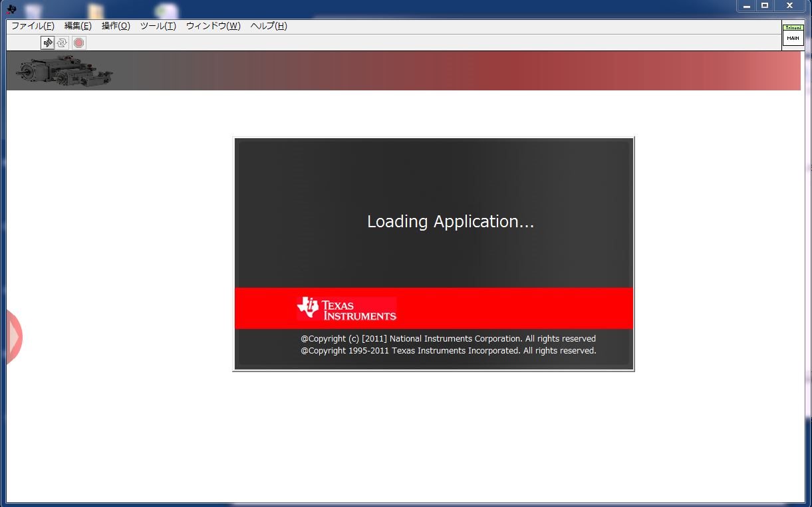Open the 編集(E) menu
This screenshot has width=812, height=507.
[x=78, y=26]
